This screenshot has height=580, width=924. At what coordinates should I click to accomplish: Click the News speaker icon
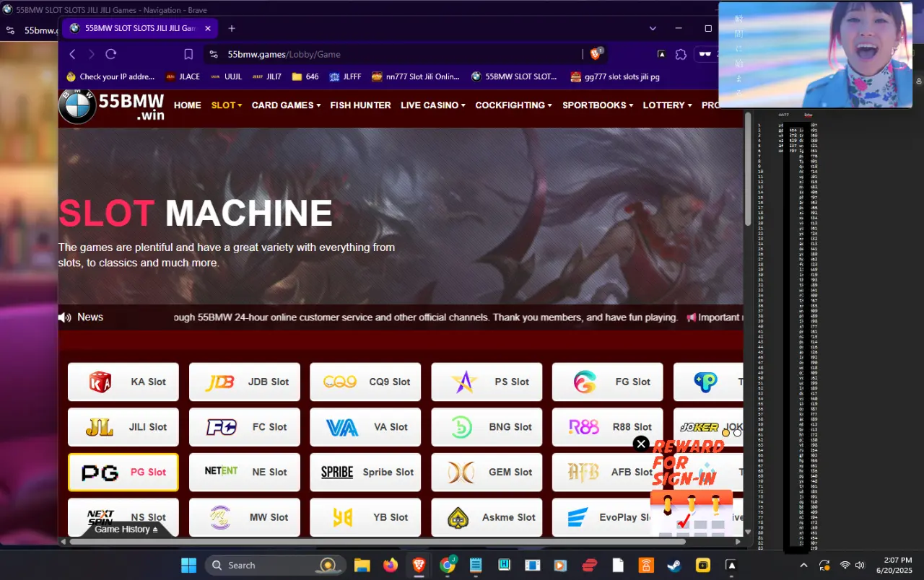coord(65,317)
